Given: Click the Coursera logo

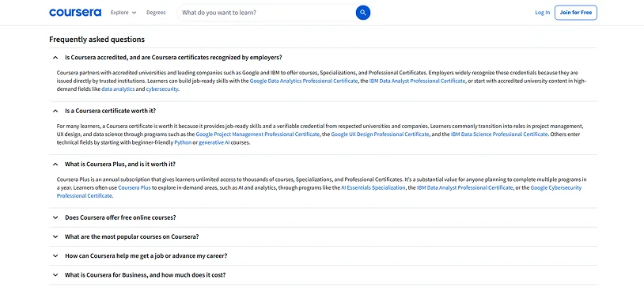Looking at the screenshot, I should 75,13.
